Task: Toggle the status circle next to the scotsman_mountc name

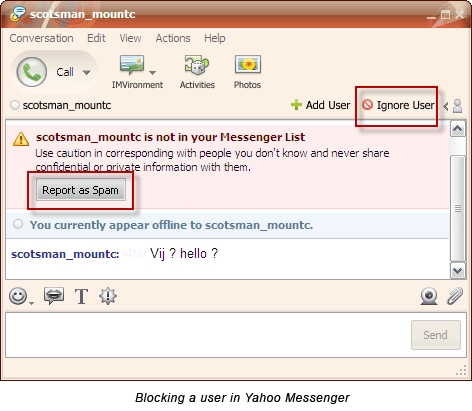Action: (x=15, y=105)
